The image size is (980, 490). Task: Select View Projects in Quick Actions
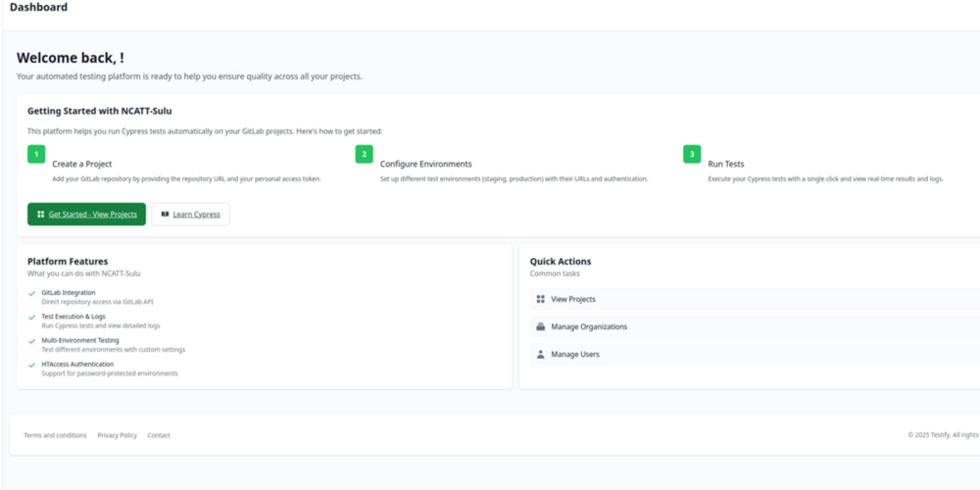[x=573, y=299]
